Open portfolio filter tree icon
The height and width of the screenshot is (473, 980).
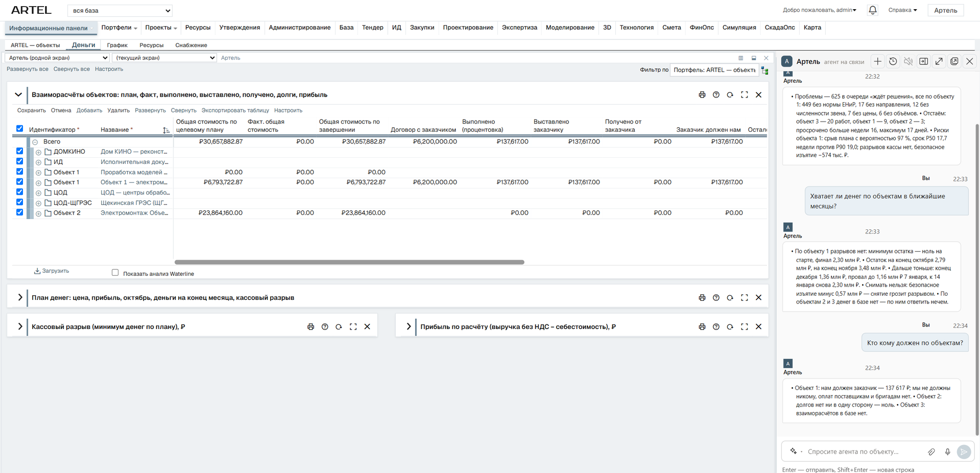tap(764, 70)
